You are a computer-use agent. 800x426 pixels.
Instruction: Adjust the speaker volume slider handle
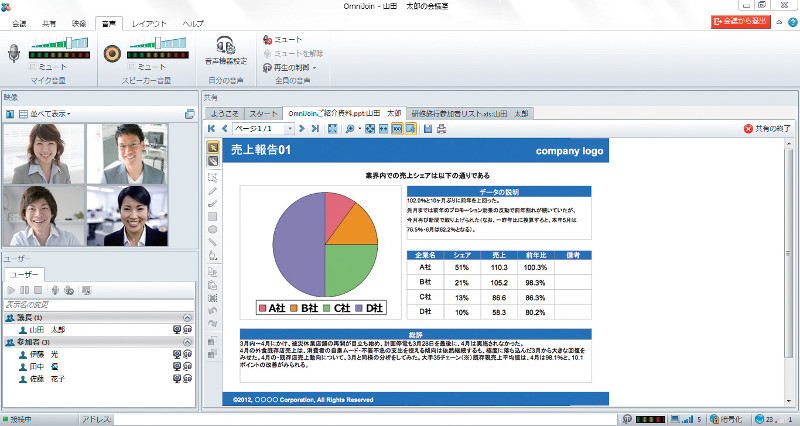tap(159, 43)
